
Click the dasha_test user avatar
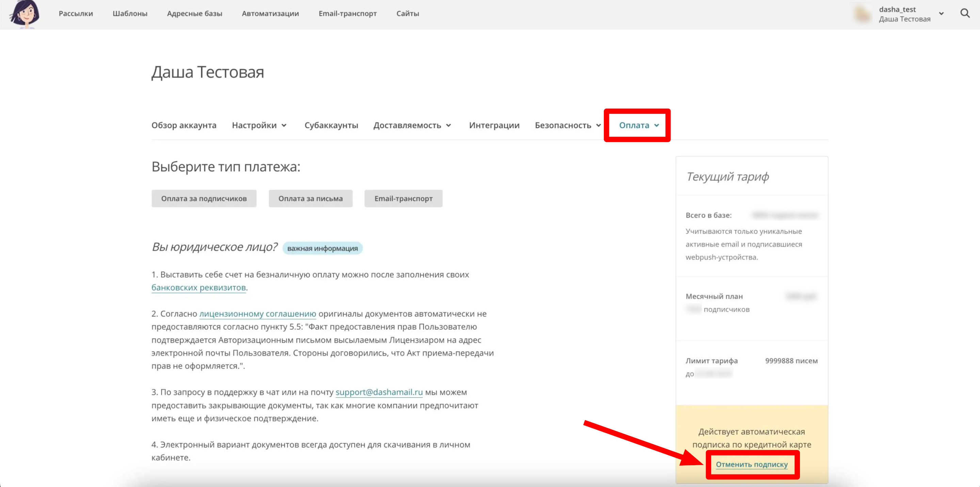pyautogui.click(x=862, y=14)
